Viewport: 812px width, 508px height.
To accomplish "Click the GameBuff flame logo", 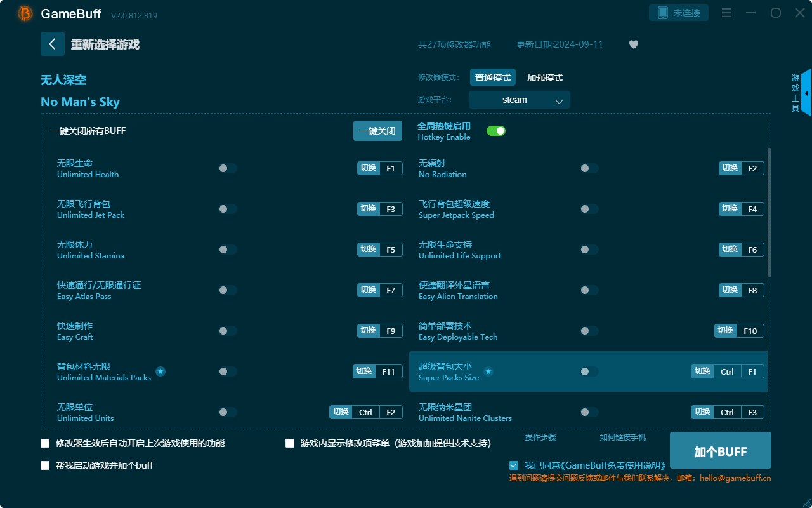I will pyautogui.click(x=24, y=13).
